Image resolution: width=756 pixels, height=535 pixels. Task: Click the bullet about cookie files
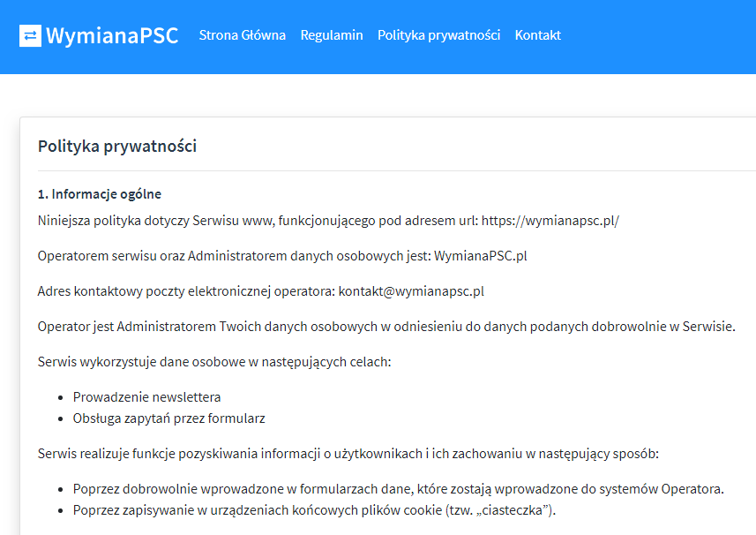[x=314, y=510]
